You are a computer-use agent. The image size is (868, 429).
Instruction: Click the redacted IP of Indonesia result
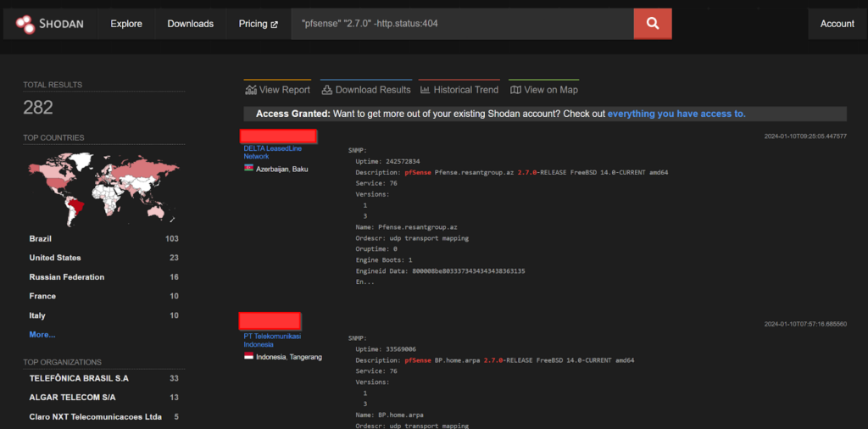tap(270, 320)
